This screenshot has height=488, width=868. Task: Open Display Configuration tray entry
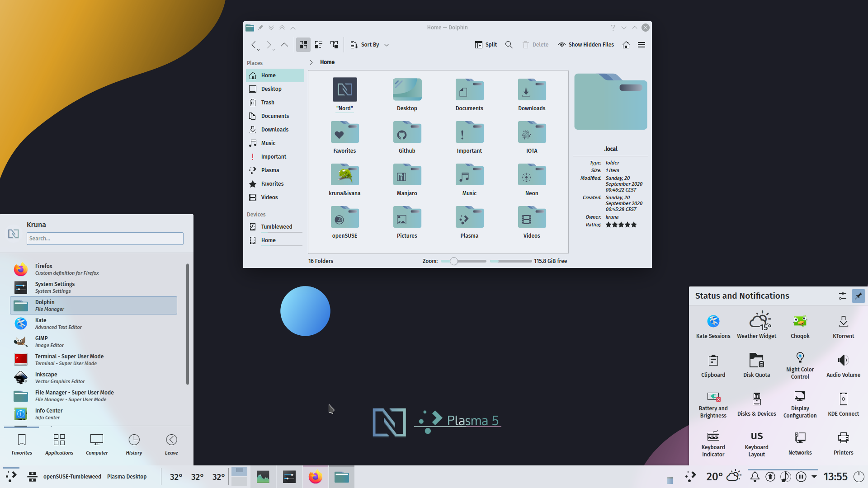[x=800, y=405]
